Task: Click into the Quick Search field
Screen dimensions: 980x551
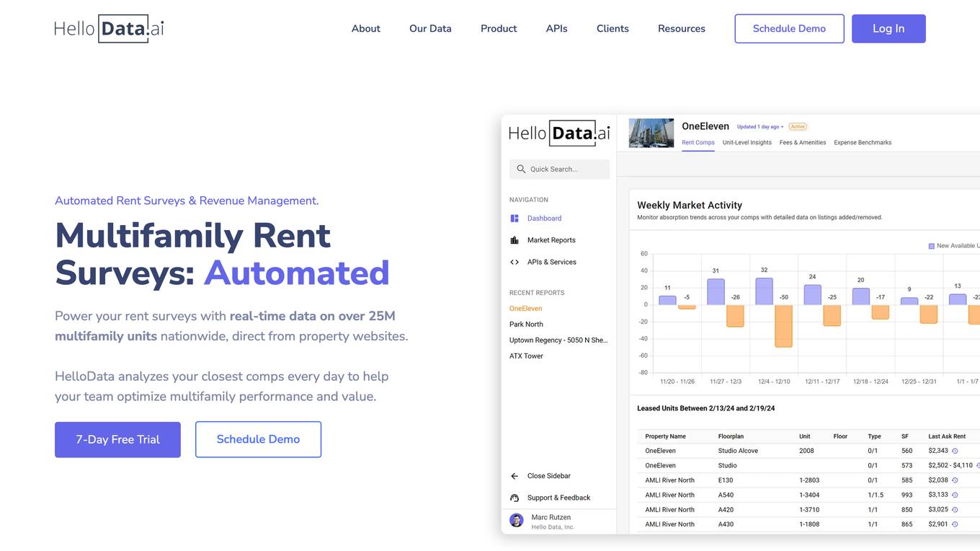Action: tap(559, 169)
